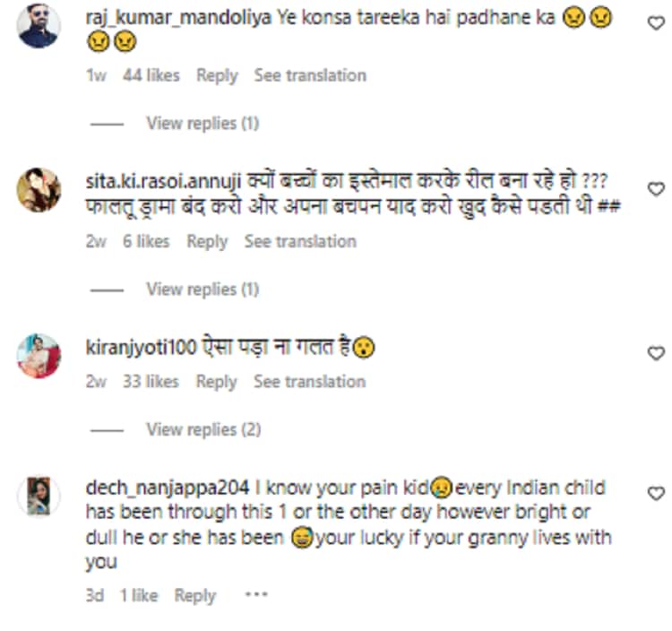View dech_nanjappa204's profile photo

(39, 496)
